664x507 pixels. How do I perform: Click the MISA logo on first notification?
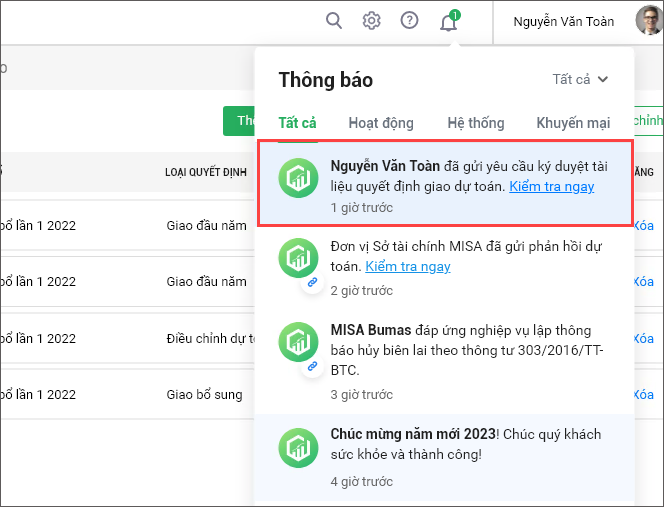[299, 178]
